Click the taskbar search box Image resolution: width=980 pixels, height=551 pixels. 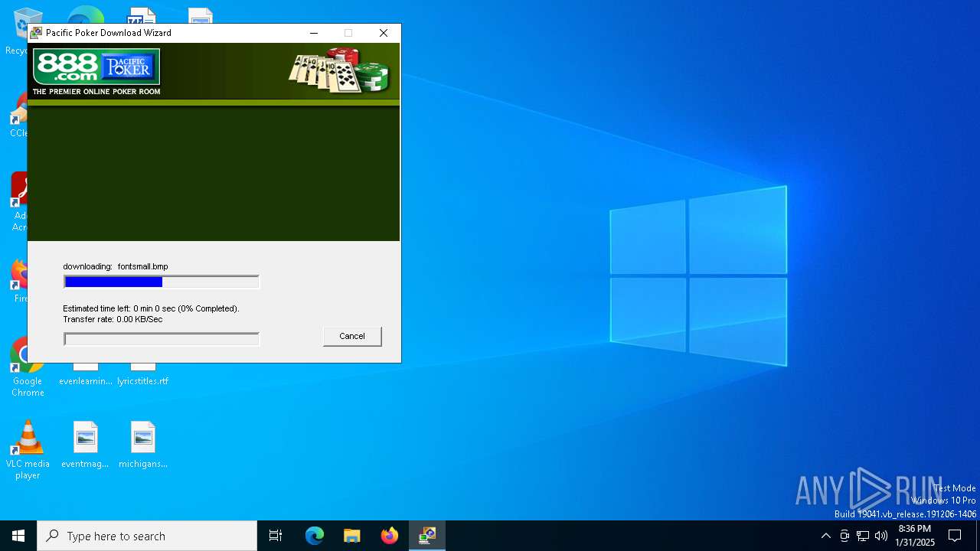(147, 536)
